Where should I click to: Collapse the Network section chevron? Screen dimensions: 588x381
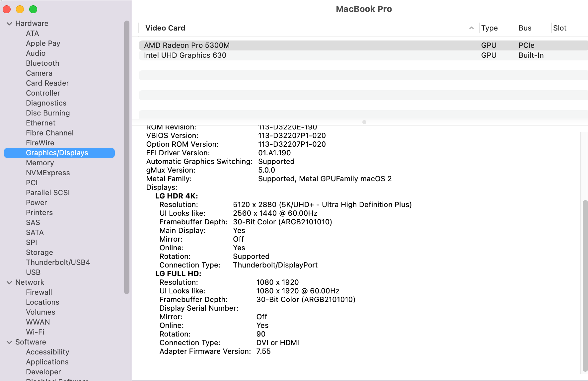click(9, 282)
